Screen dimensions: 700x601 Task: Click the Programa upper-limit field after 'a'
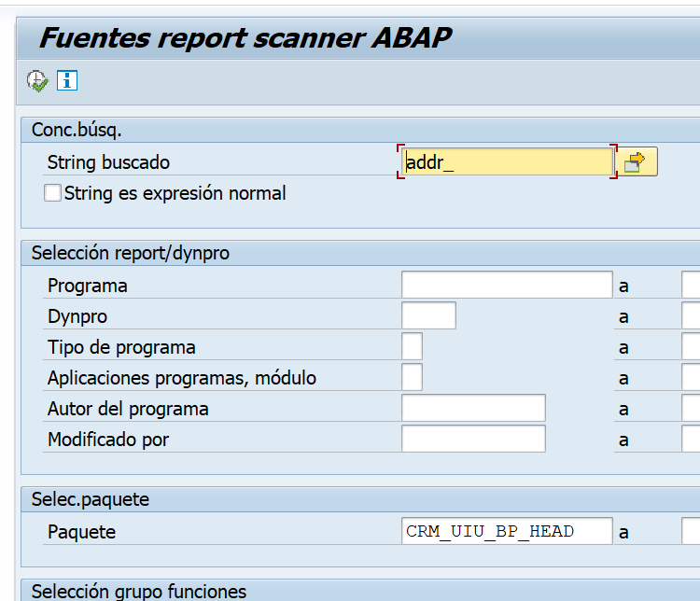tap(691, 286)
